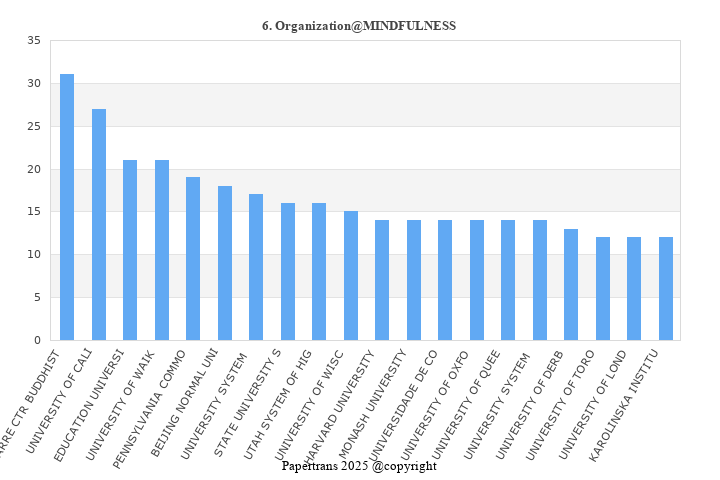Screen dimensions: 720x480
Task: Select the UNIVERSITY OF TORO axis label
Action: pos(560,405)
